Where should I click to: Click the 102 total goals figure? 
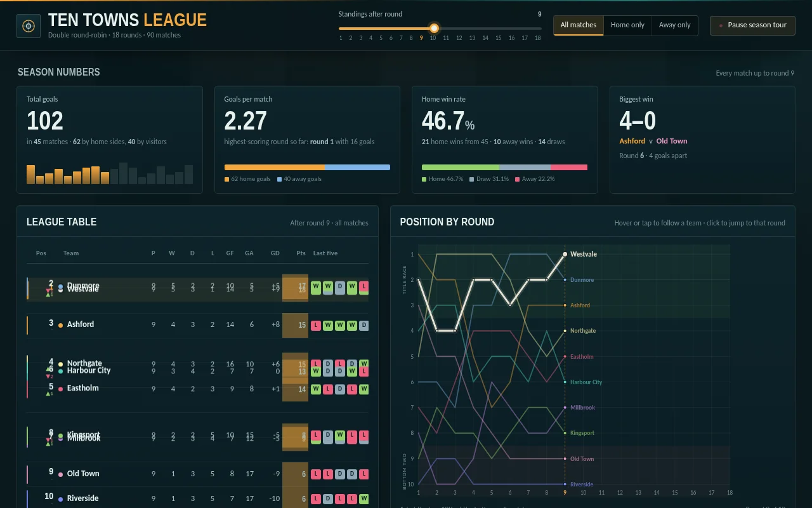click(x=45, y=121)
